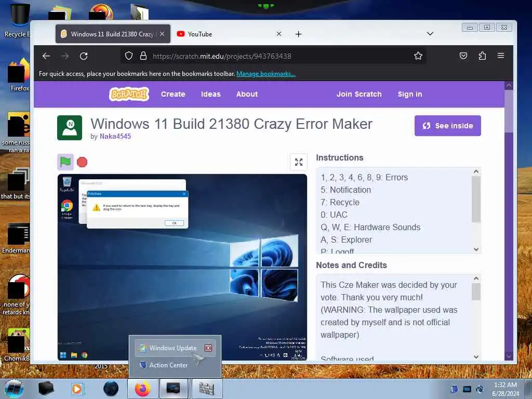Image resolution: width=532 pixels, height=399 pixels.
Task: Open the About menu item
Action: click(247, 94)
